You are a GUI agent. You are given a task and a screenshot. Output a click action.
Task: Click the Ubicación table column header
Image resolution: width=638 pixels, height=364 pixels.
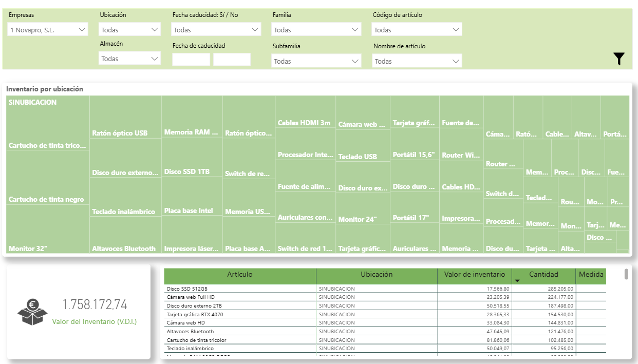pos(377,275)
